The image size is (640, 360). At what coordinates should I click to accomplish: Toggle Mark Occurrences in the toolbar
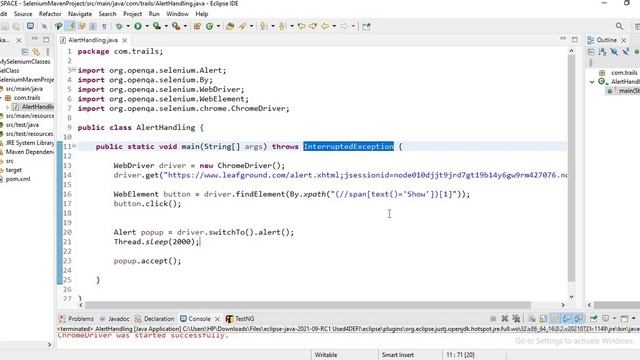(x=71, y=26)
